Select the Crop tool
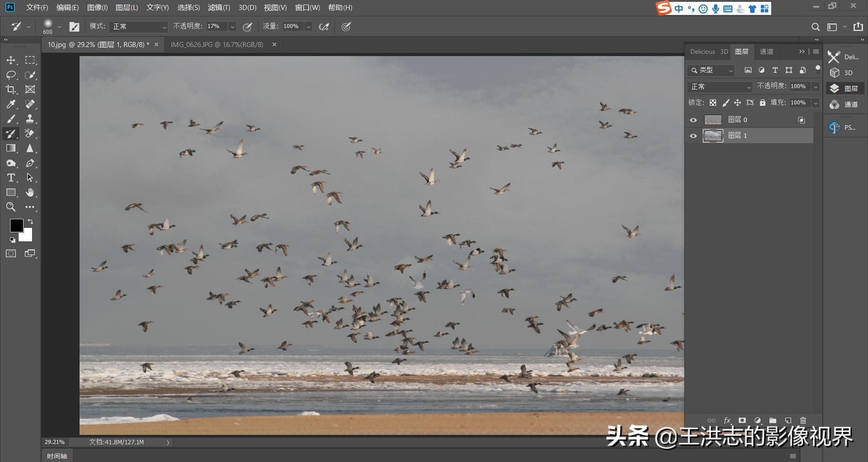The image size is (868, 462). [11, 89]
